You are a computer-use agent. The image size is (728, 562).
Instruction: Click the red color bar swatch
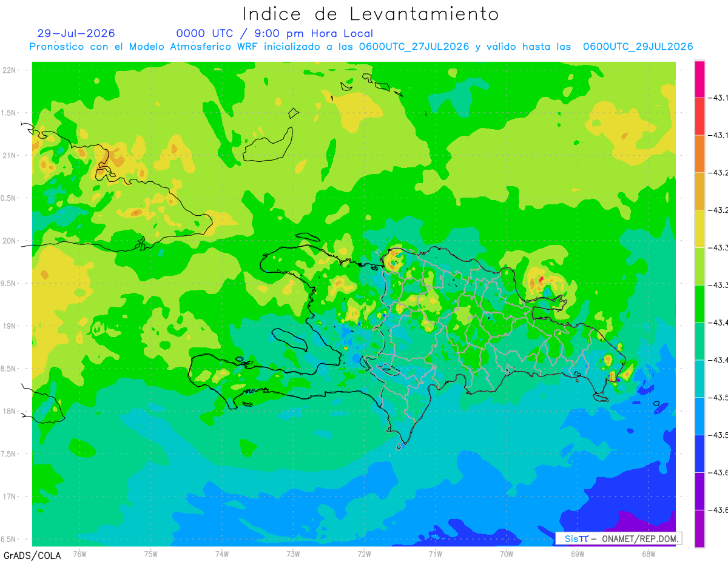tap(699, 116)
